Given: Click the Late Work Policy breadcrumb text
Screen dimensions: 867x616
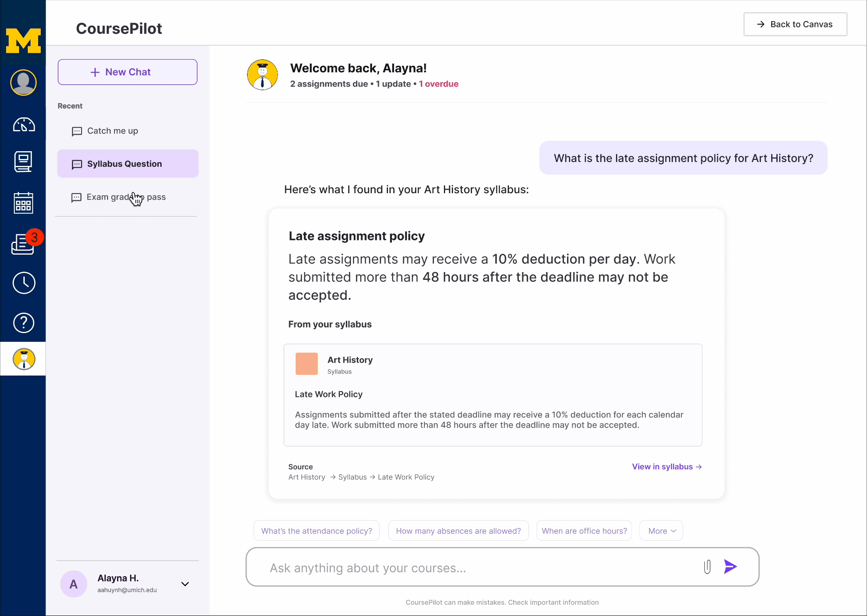Looking at the screenshot, I should pos(406,477).
